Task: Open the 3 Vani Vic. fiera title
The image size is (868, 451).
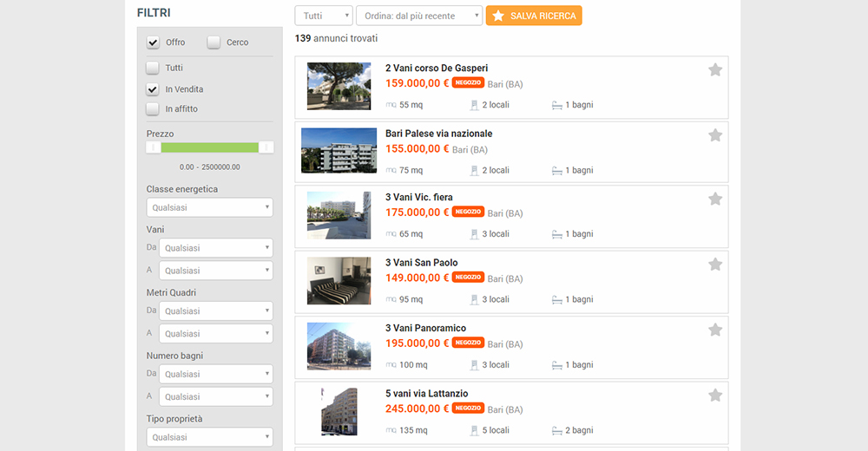Action: [x=419, y=197]
